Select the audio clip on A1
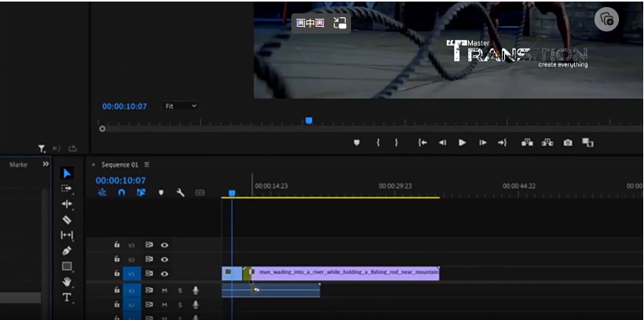This screenshot has width=644, height=320. click(271, 290)
